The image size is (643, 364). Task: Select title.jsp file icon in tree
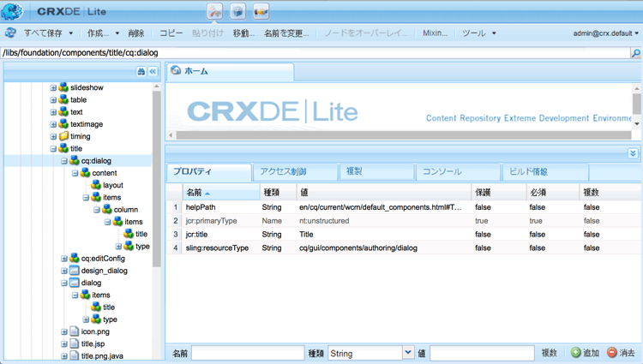(75, 343)
